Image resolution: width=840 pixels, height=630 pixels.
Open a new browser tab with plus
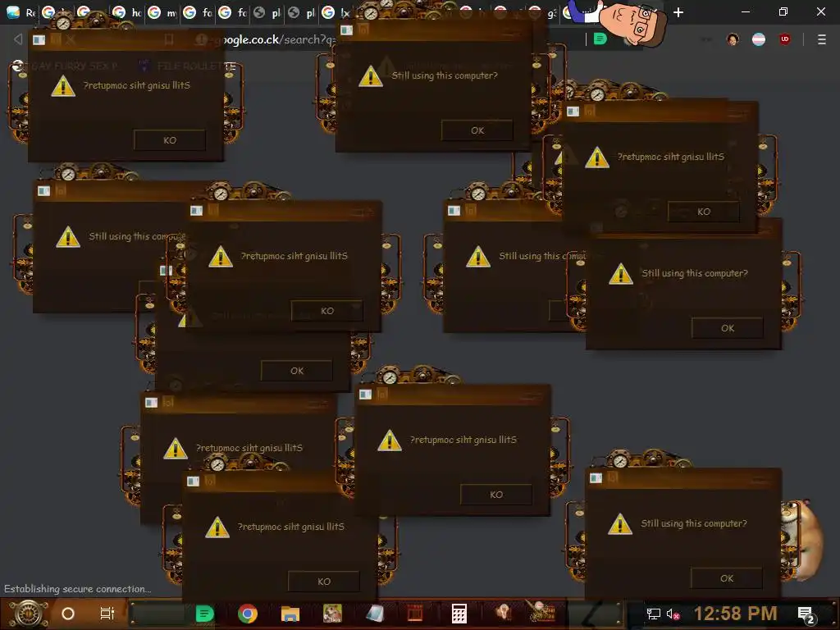[678, 11]
